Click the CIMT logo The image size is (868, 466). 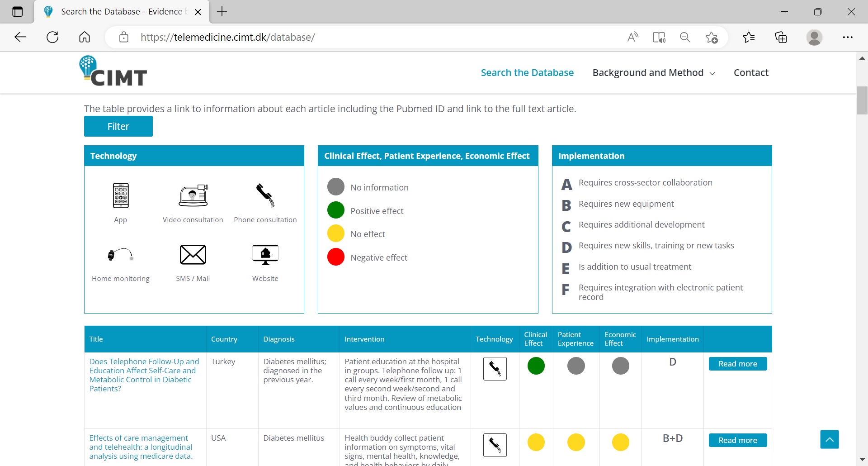click(x=113, y=71)
